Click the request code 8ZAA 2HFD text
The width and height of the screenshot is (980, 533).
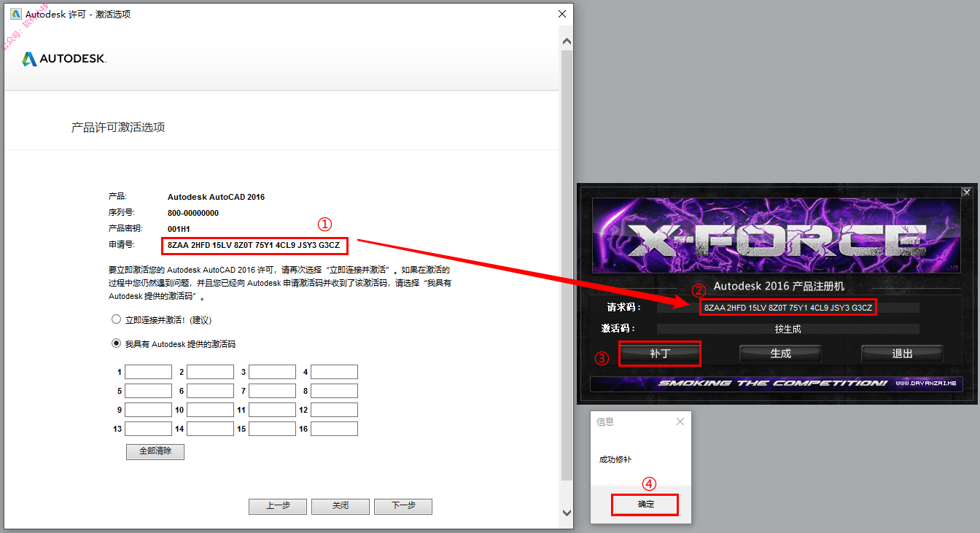pos(254,245)
